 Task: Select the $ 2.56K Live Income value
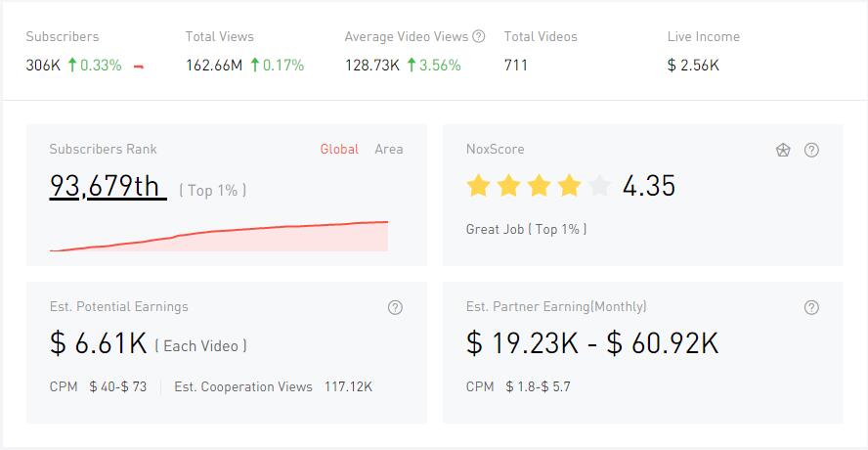coord(693,66)
